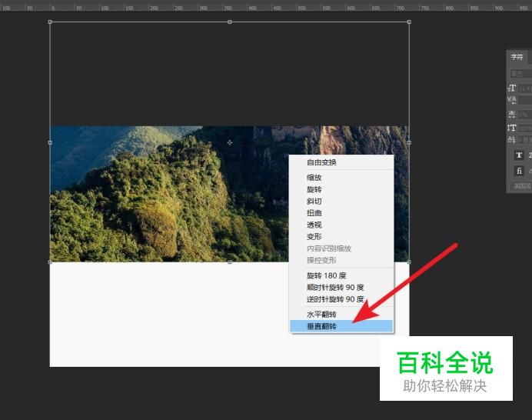Choose 自由变换 in the context menu
The width and height of the screenshot is (532, 420).
pyautogui.click(x=341, y=162)
